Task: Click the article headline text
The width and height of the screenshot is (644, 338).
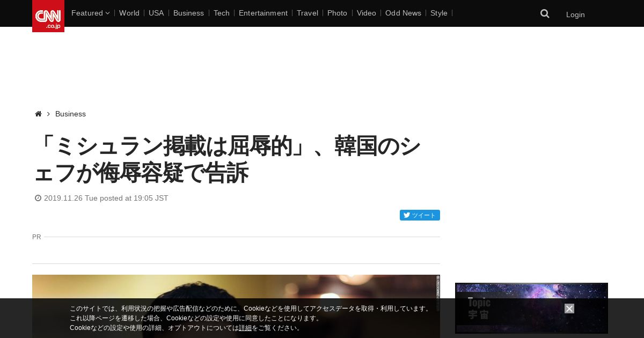Action: [227, 159]
